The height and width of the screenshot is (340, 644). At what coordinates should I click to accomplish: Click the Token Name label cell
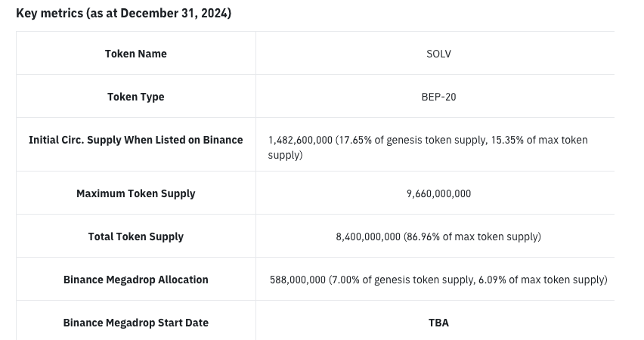(x=136, y=54)
